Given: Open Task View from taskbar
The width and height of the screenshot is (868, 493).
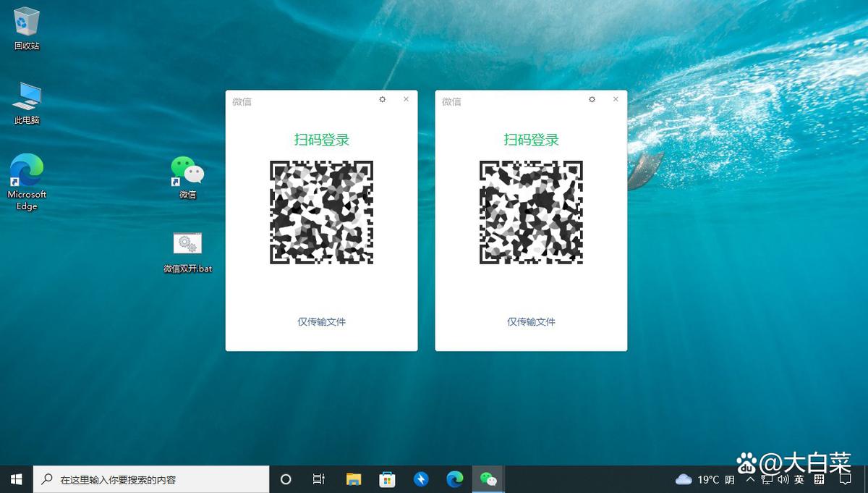Looking at the screenshot, I should coord(318,479).
